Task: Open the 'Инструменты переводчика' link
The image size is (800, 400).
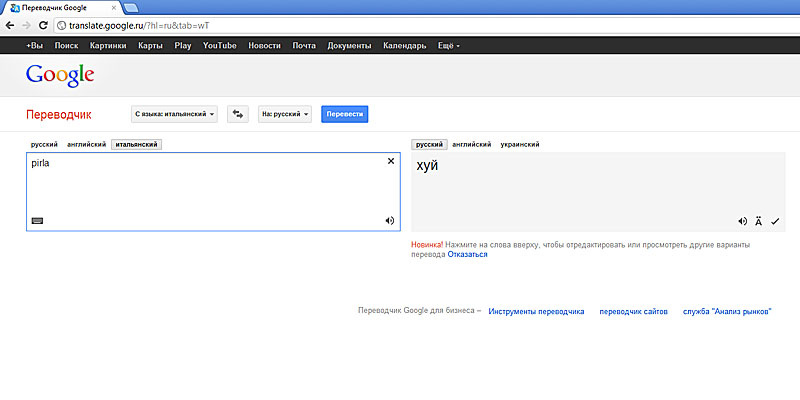Action: [x=536, y=311]
